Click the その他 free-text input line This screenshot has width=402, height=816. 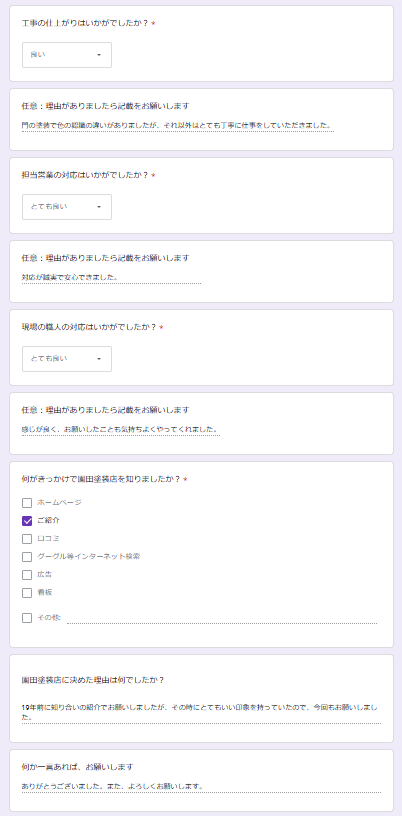(222, 618)
